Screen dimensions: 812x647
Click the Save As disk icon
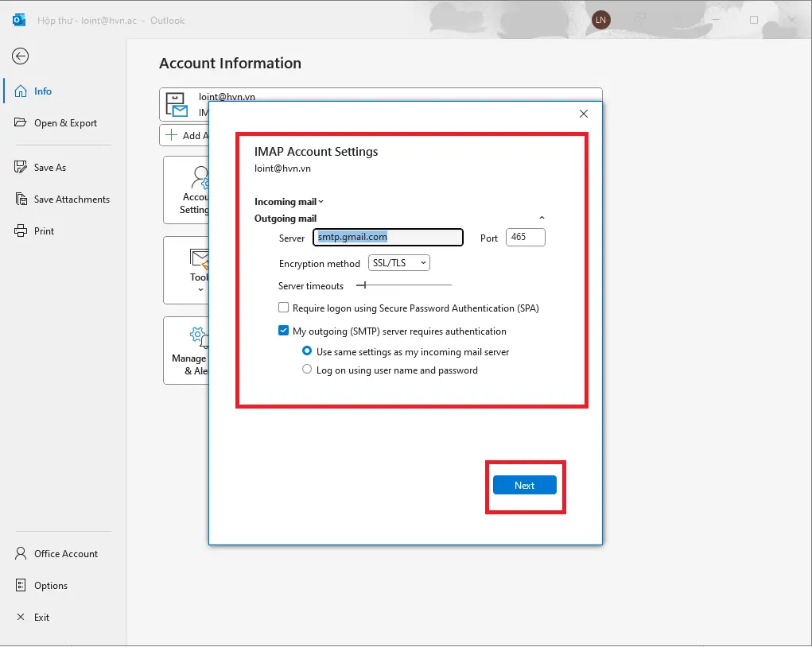click(x=20, y=167)
